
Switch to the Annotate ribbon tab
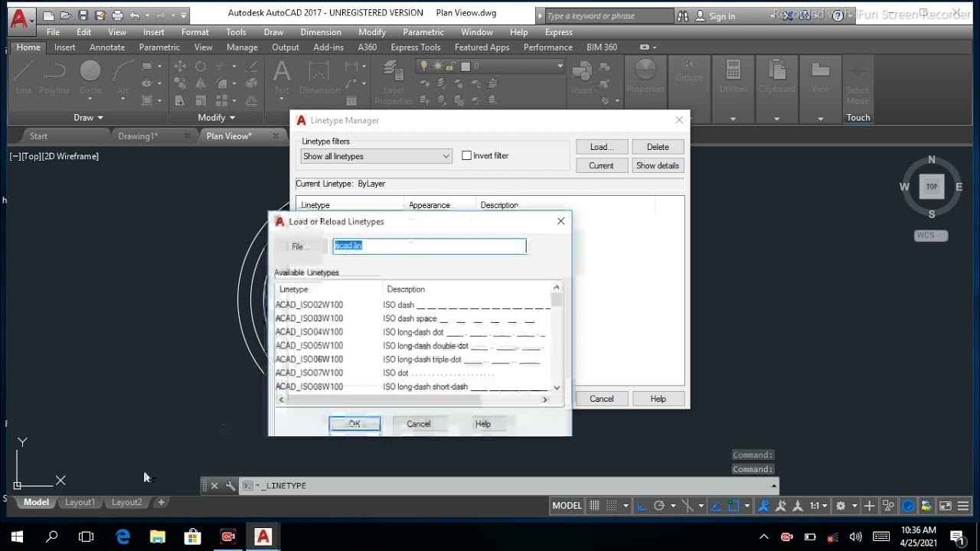[x=107, y=47]
